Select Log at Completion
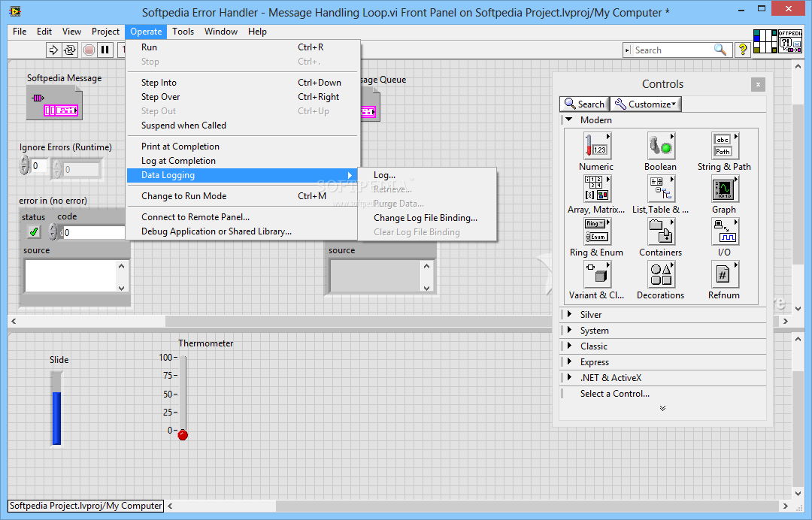 coord(242,161)
